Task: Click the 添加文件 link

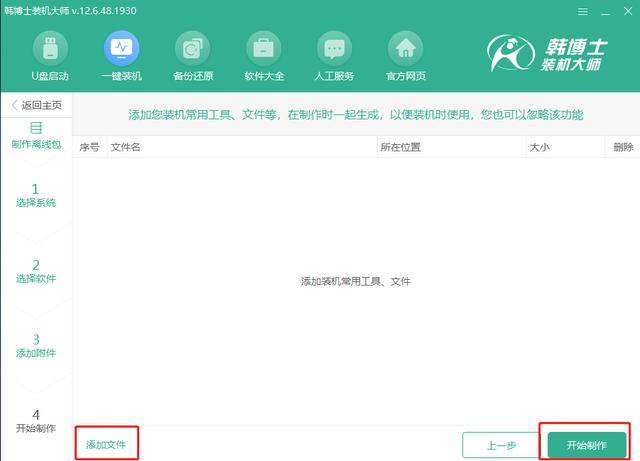Action: click(x=106, y=444)
